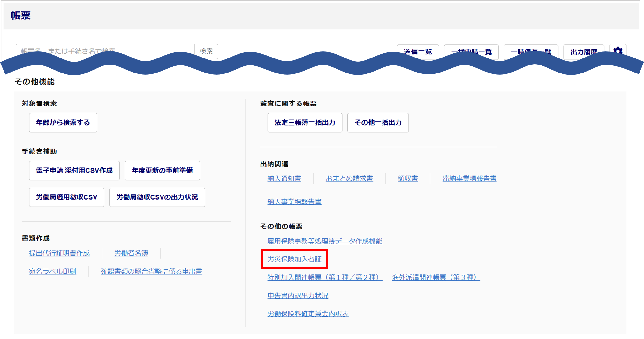Open the 出力履歴 history

[584, 51]
